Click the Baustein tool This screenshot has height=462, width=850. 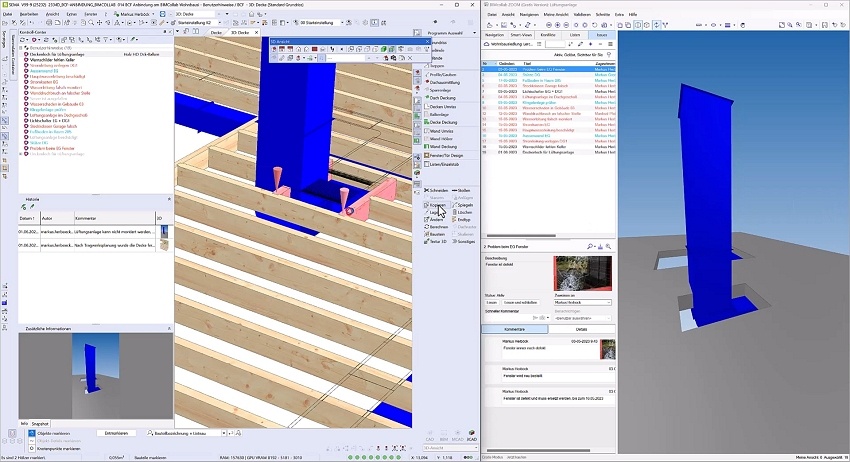coord(435,234)
